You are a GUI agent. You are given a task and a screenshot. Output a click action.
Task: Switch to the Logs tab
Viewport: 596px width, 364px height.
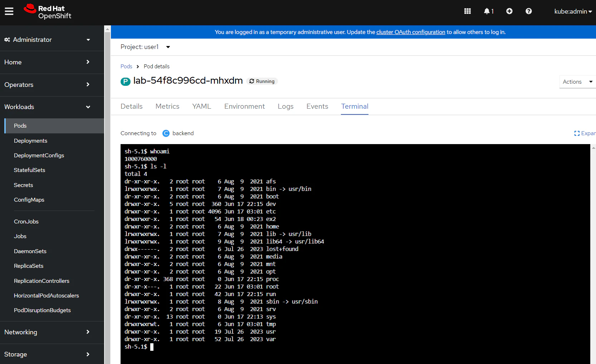(285, 107)
